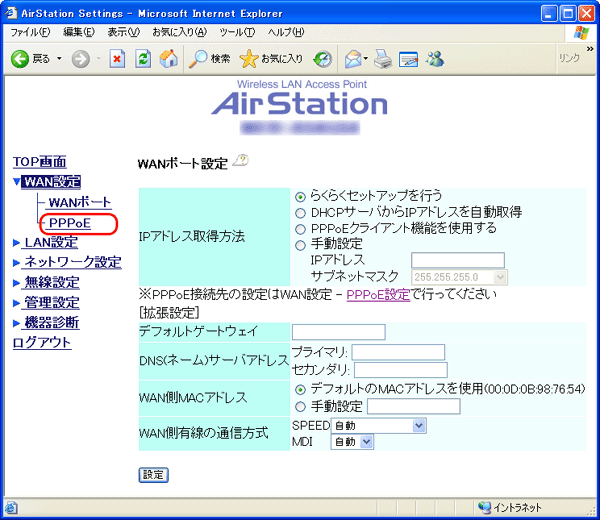
Task: Open help icon next to WANポート設定
Action: click(241, 160)
